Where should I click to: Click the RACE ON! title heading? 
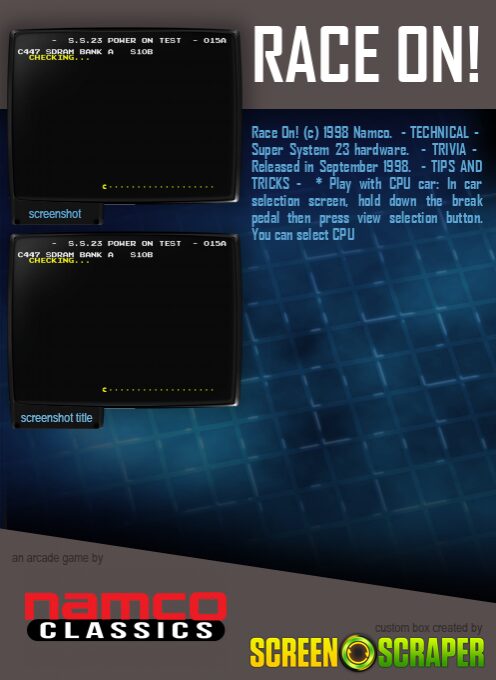(366, 54)
